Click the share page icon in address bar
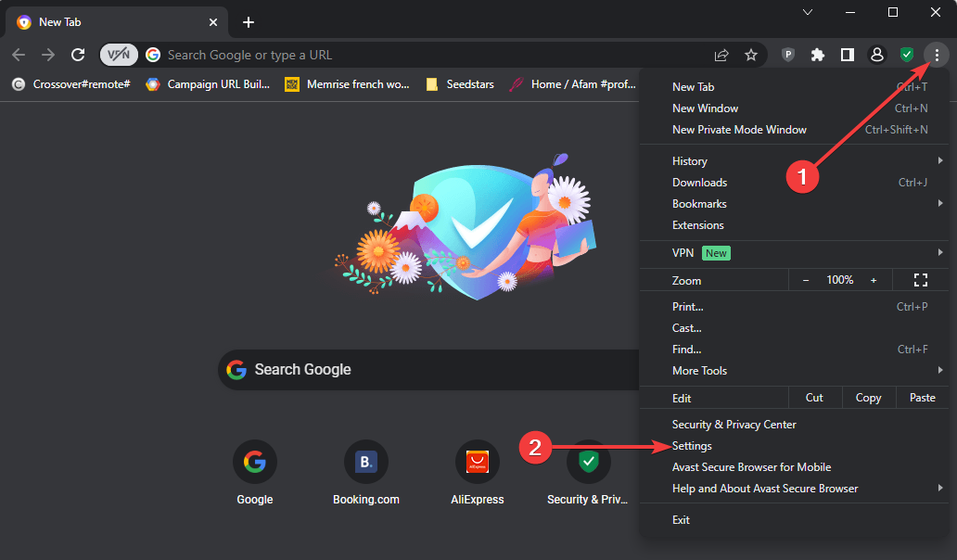The height and width of the screenshot is (560, 957). tap(721, 55)
